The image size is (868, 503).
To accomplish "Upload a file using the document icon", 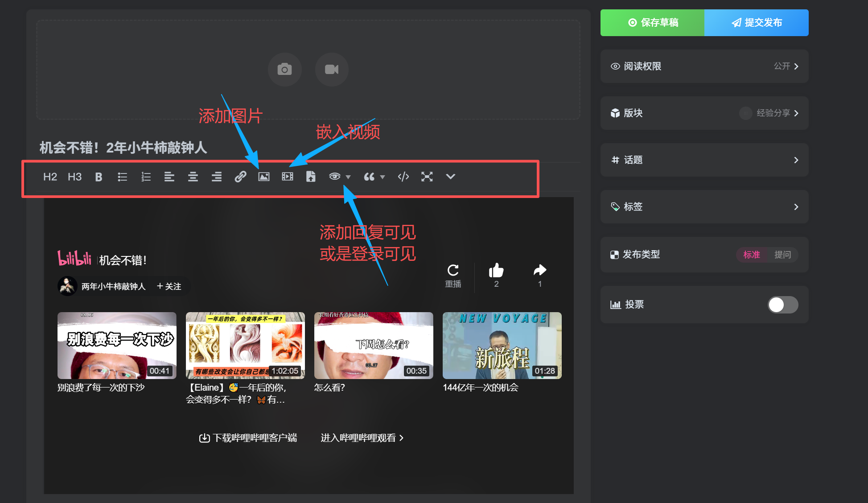I will pos(311,177).
